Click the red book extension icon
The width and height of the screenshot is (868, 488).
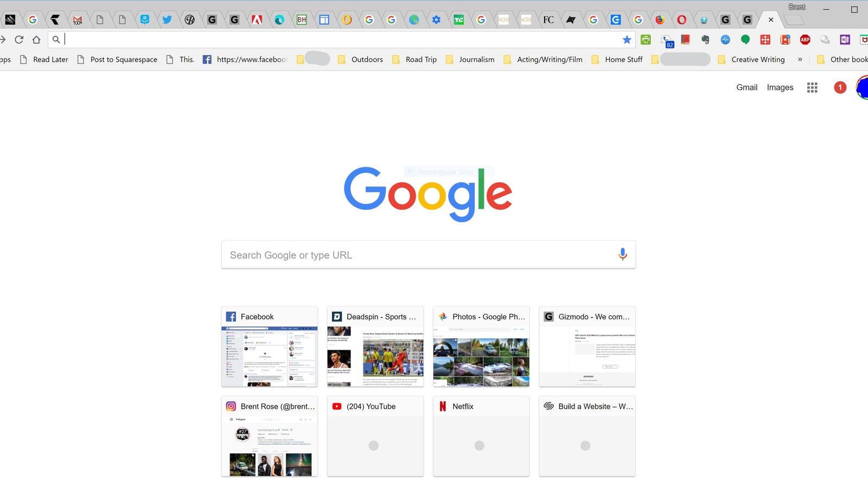coord(686,40)
